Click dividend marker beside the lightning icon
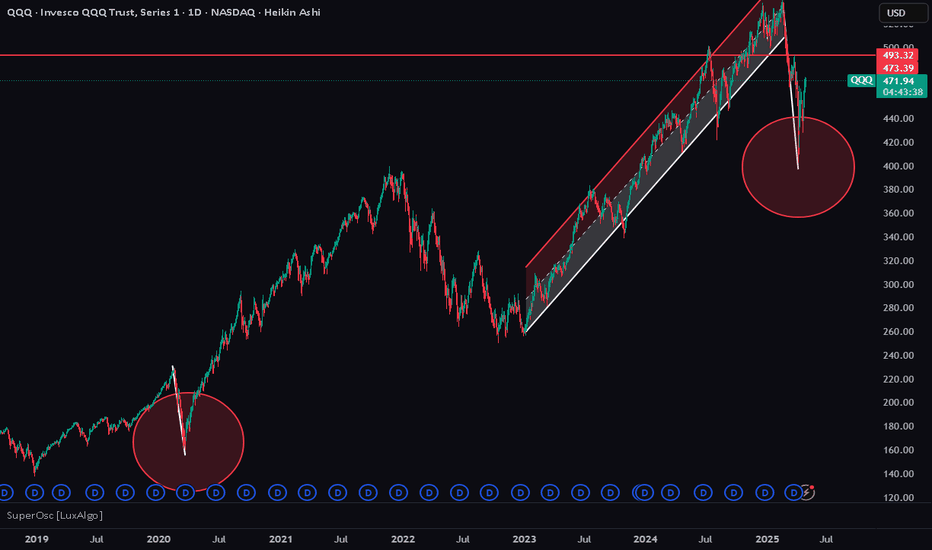The height and width of the screenshot is (550, 932). point(794,492)
